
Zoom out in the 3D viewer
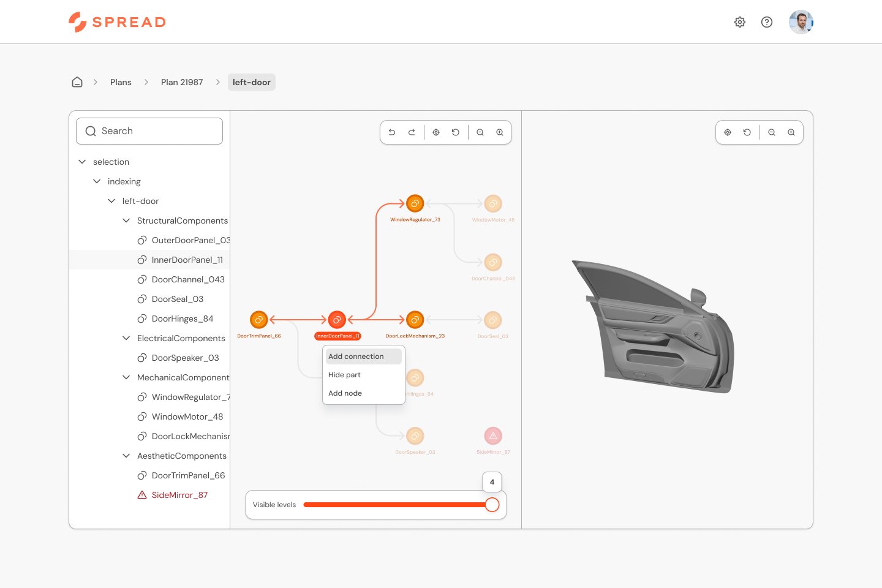pyautogui.click(x=772, y=132)
